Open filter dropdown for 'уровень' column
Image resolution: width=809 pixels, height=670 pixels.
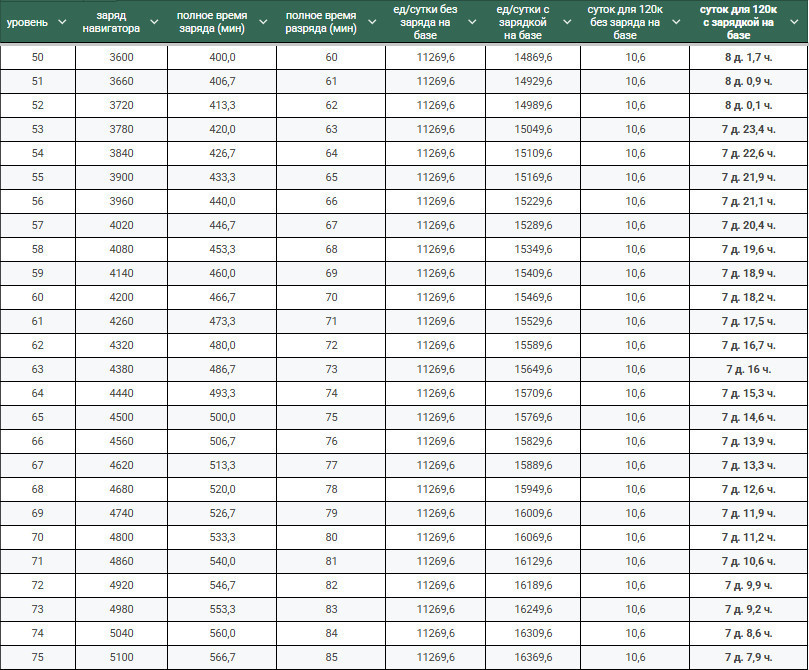[x=62, y=22]
